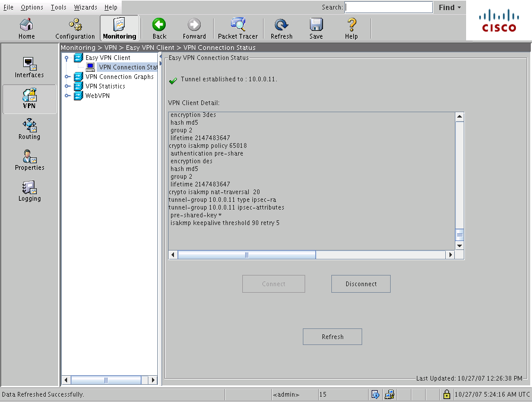
Task: Click the VPN Connection Graphs folder icon
Action: [x=78, y=77]
